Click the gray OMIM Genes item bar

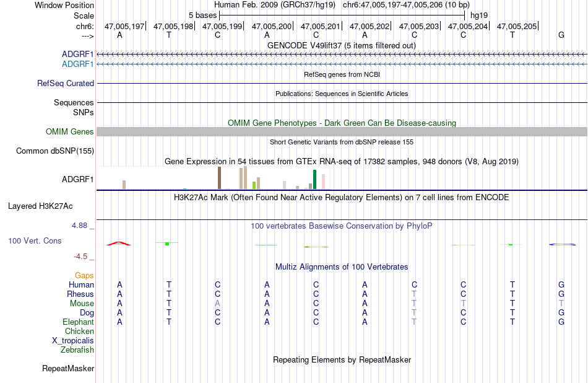coord(342,132)
